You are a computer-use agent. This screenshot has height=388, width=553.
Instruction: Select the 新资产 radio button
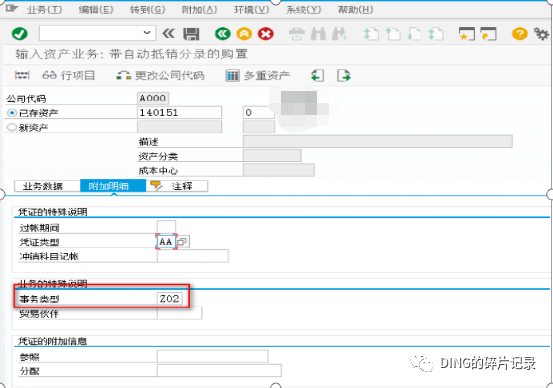pyautogui.click(x=12, y=127)
